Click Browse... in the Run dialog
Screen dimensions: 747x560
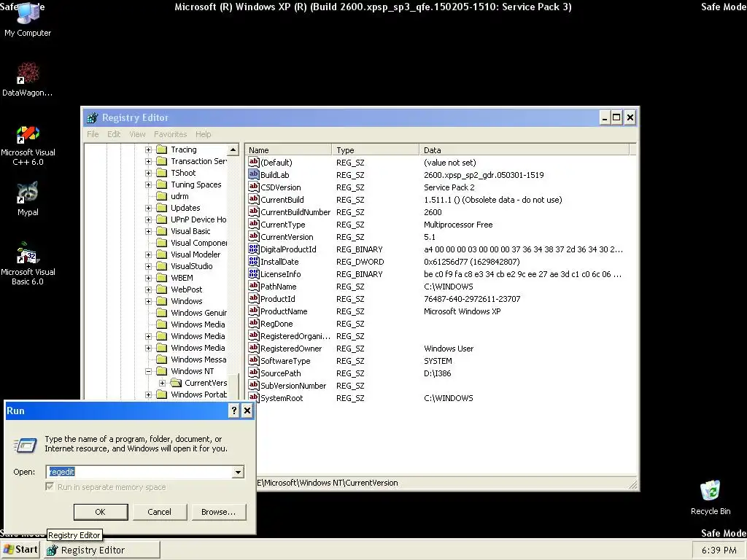click(218, 512)
